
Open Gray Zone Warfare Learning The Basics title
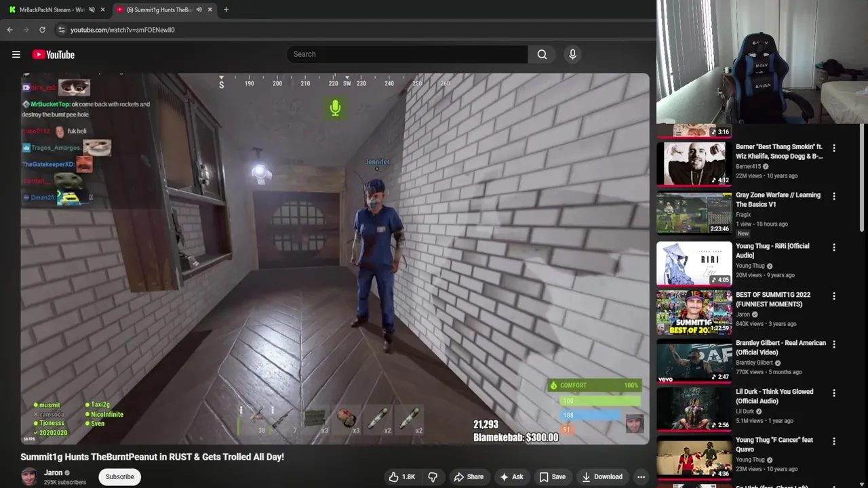778,199
